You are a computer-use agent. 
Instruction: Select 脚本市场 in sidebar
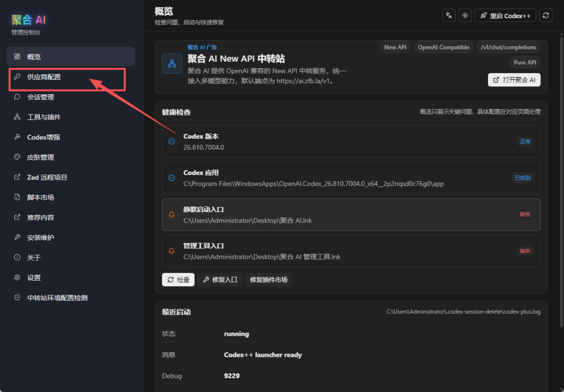(x=70, y=197)
